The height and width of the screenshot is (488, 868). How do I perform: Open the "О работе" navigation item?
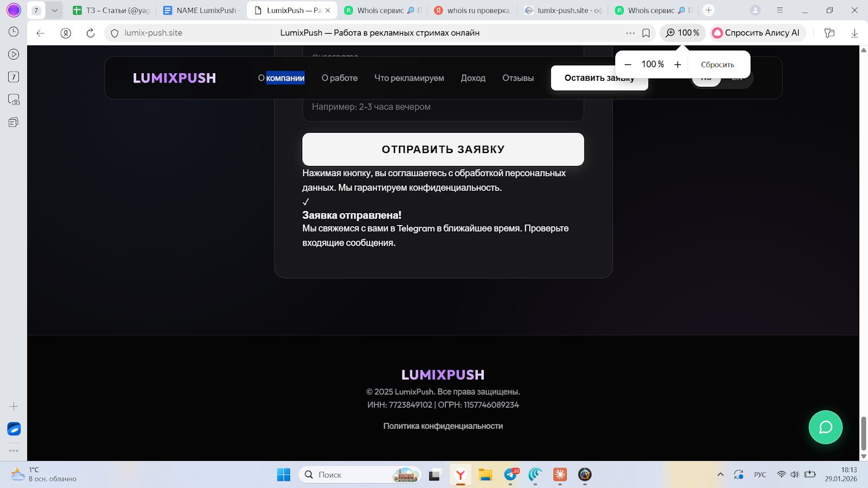[339, 78]
